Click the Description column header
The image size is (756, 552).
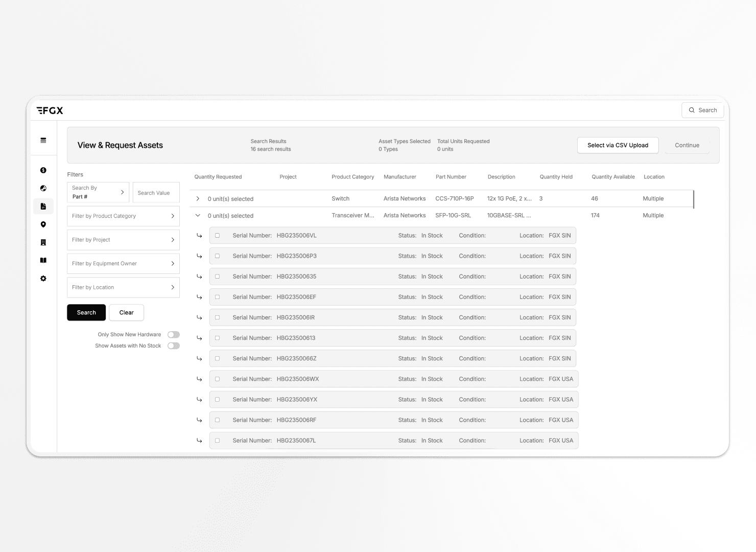(502, 177)
